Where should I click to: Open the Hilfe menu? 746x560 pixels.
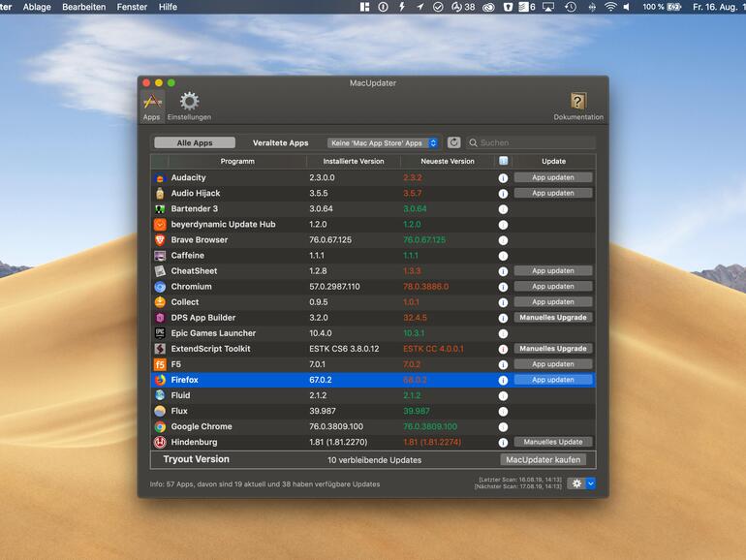168,7
